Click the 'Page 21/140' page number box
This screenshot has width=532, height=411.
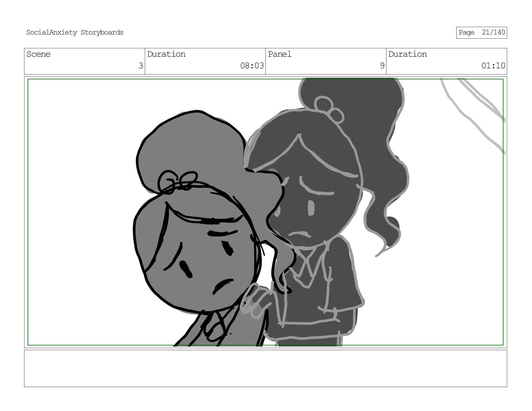point(481,33)
